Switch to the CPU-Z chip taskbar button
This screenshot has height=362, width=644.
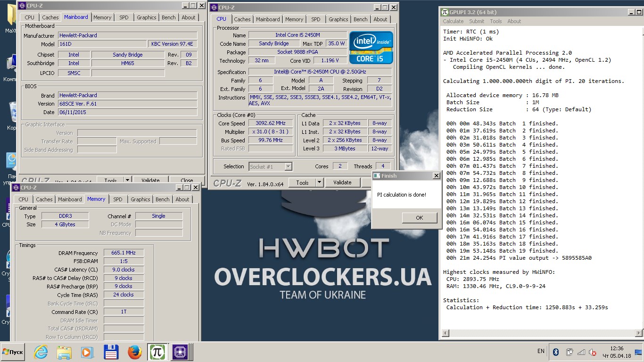[x=180, y=352]
